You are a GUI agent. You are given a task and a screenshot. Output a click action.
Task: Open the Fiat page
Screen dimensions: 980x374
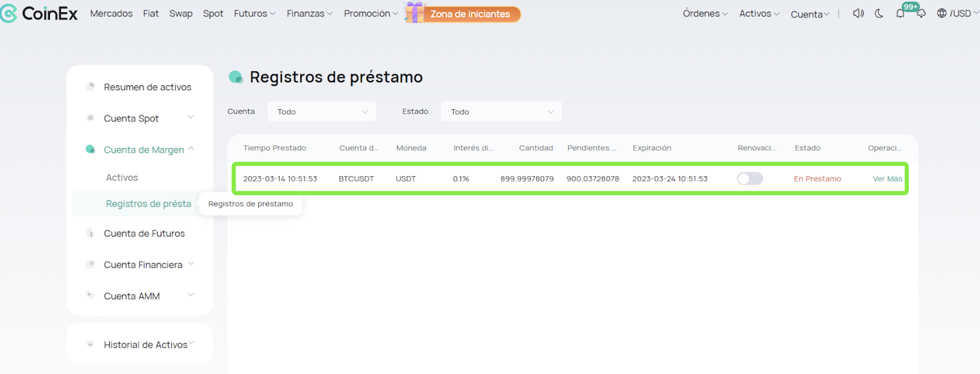click(x=151, y=14)
